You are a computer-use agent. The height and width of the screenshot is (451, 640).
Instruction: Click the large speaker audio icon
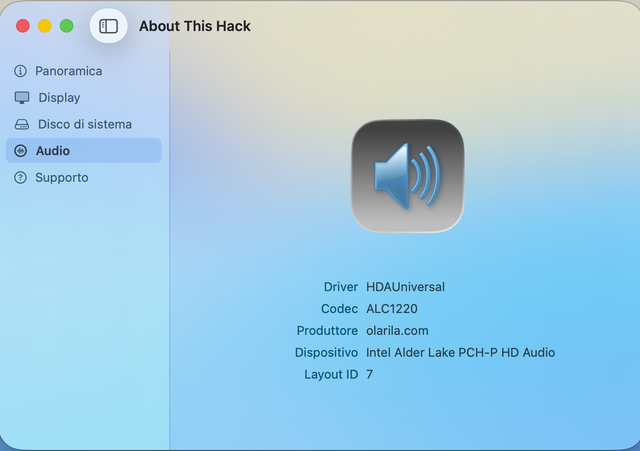(x=407, y=176)
